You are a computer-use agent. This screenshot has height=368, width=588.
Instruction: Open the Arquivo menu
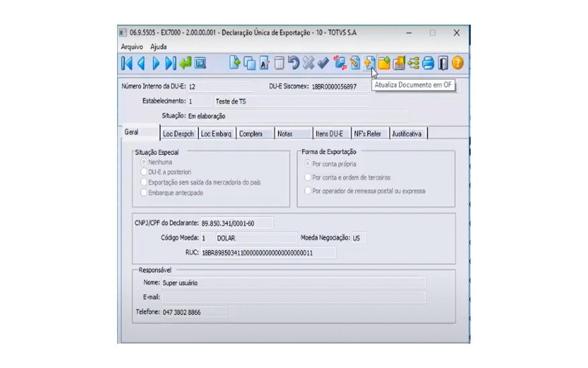click(x=131, y=47)
